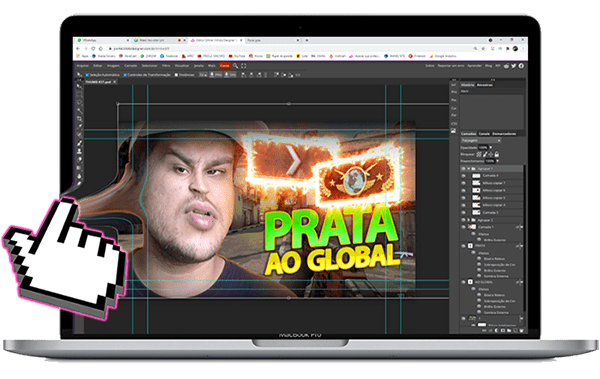The width and height of the screenshot is (600, 379).
Task: Click the red Conta button
Action: [x=225, y=65]
